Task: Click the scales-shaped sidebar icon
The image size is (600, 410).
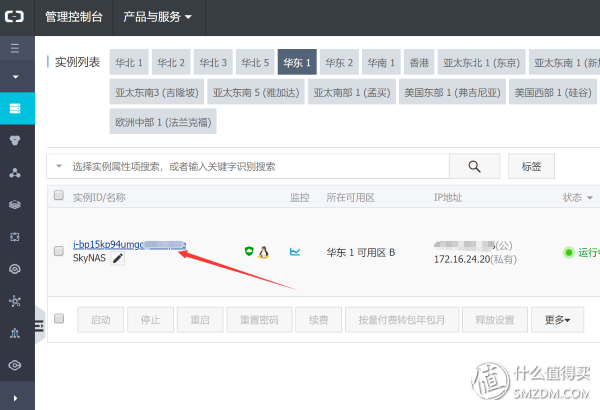Action: (x=15, y=333)
